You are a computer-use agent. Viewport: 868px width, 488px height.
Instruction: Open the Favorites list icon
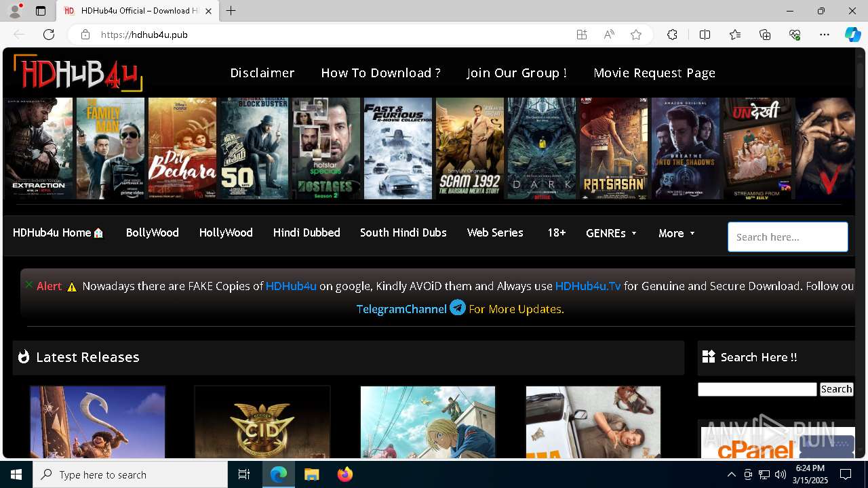(x=735, y=35)
